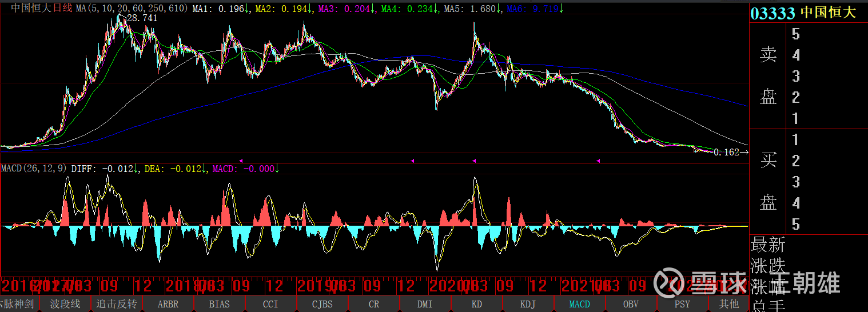The image size is (868, 312).
Task: Click the first magenta event marker below chart
Action: point(241,161)
